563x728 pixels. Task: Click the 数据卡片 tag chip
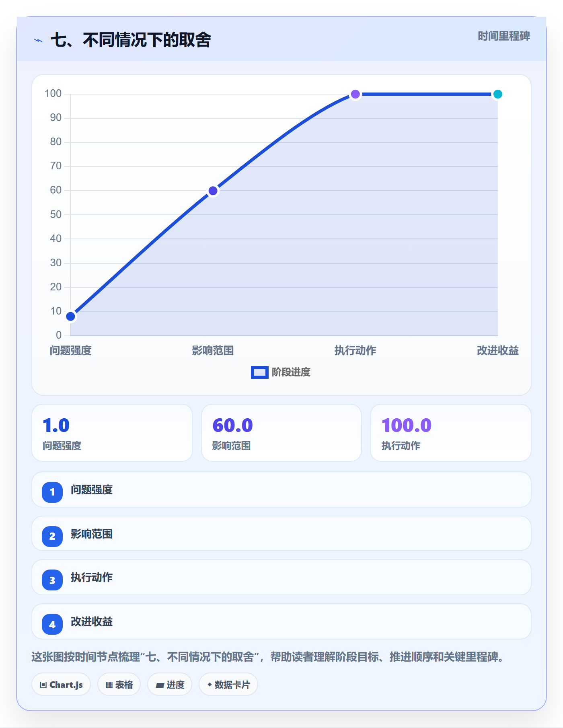click(x=228, y=685)
